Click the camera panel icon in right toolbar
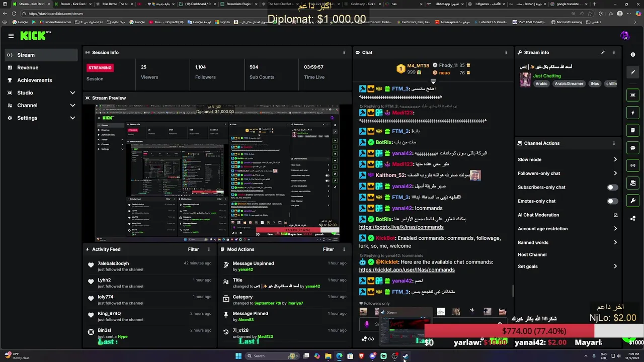The width and height of the screenshot is (644, 362). pyautogui.click(x=633, y=183)
